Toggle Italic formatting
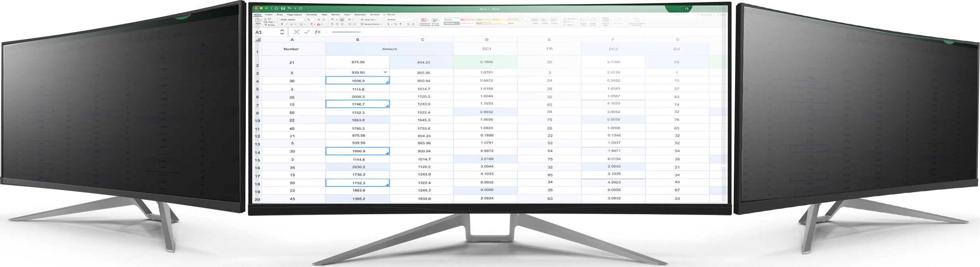The width and height of the screenshot is (980, 267). (x=286, y=24)
